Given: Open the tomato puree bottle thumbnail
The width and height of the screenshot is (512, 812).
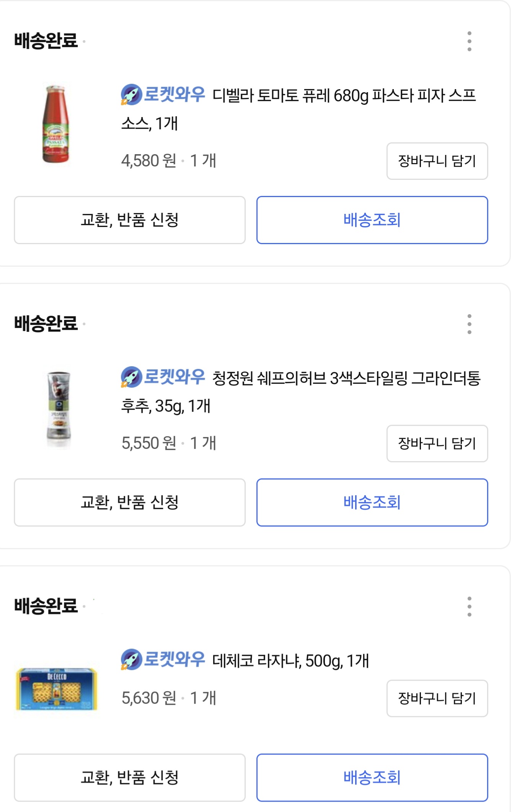Looking at the screenshot, I should tap(56, 124).
